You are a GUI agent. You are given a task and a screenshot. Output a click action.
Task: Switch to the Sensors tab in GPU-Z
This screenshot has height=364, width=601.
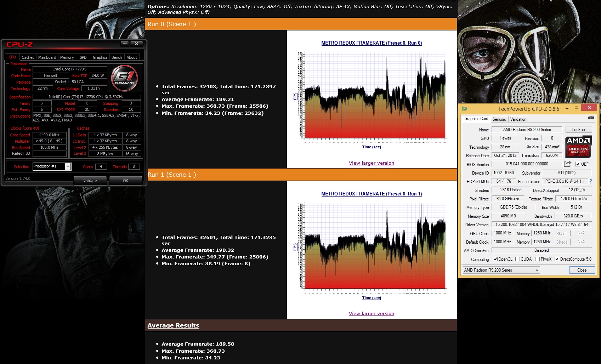pos(499,119)
